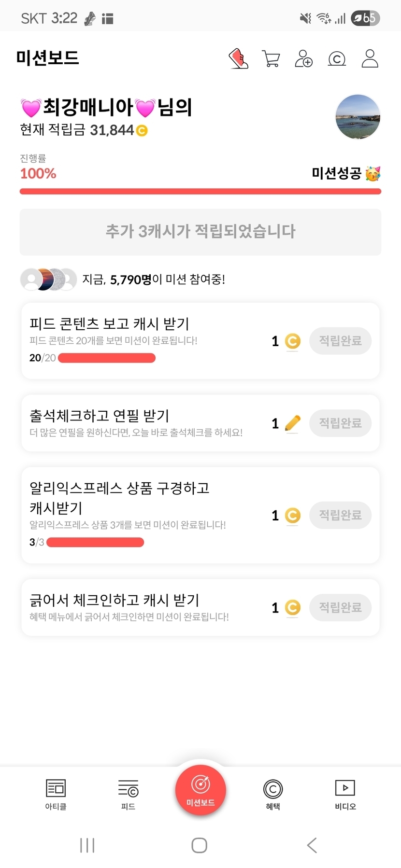Open the shopping cart

click(x=271, y=59)
